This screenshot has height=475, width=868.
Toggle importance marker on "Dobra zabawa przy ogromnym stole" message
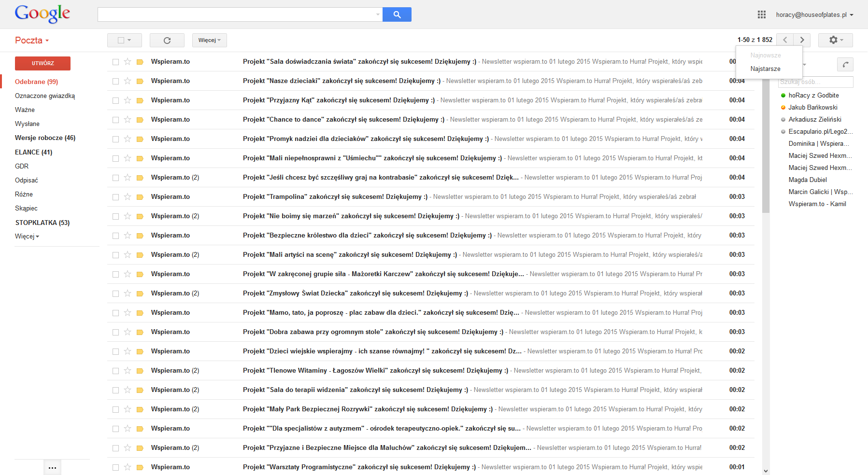point(140,332)
